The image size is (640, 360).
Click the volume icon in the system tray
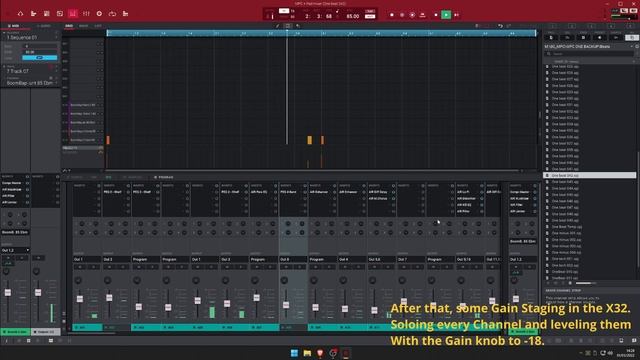click(x=610, y=353)
